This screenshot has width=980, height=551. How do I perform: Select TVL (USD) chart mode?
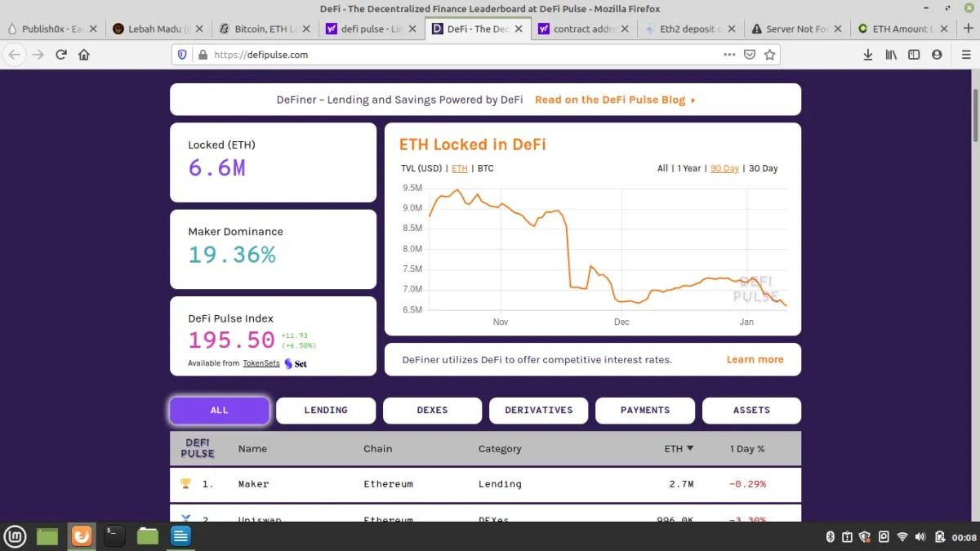tap(421, 169)
